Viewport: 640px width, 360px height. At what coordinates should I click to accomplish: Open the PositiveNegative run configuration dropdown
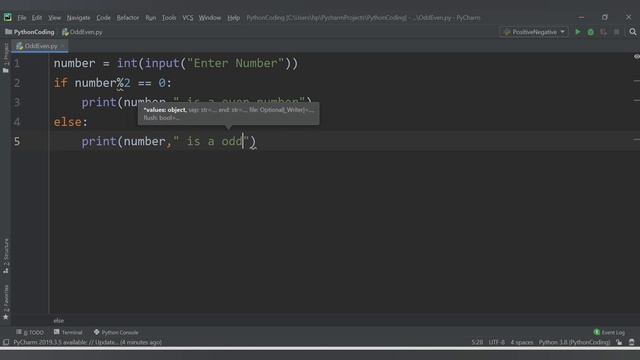pos(534,32)
